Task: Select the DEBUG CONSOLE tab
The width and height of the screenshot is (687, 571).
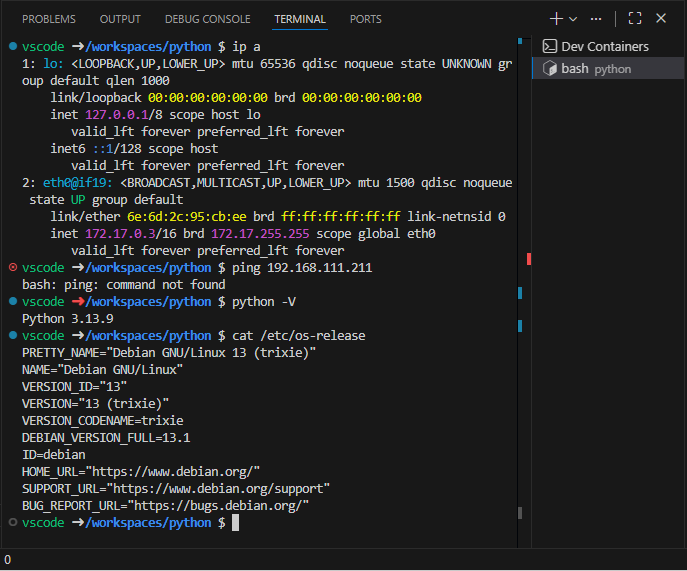Action: coord(208,19)
